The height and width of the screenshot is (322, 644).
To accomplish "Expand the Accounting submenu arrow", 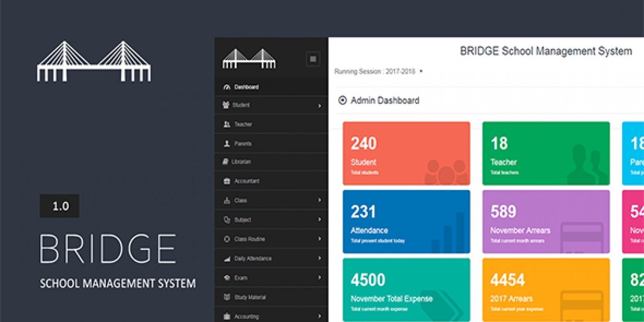I will 320,316.
